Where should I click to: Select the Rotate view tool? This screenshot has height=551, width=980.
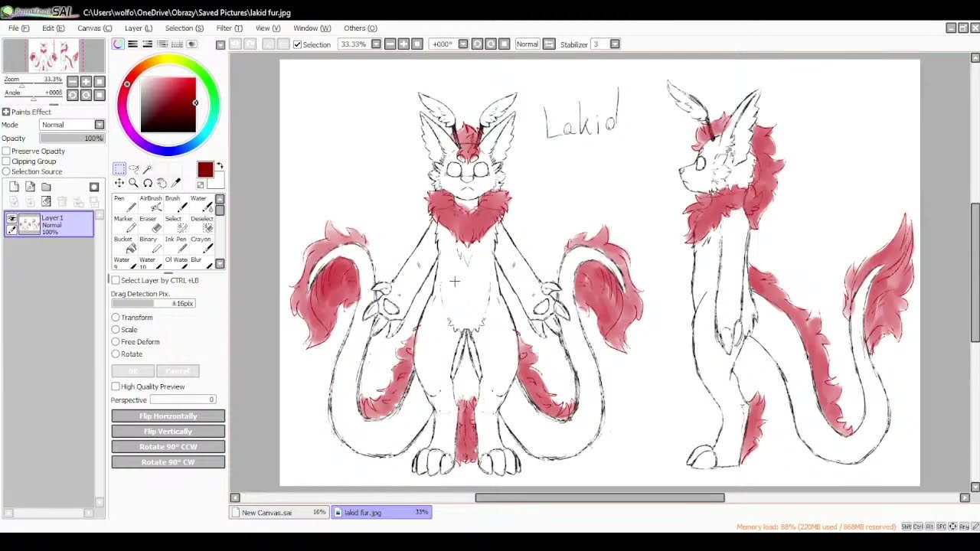click(x=148, y=183)
